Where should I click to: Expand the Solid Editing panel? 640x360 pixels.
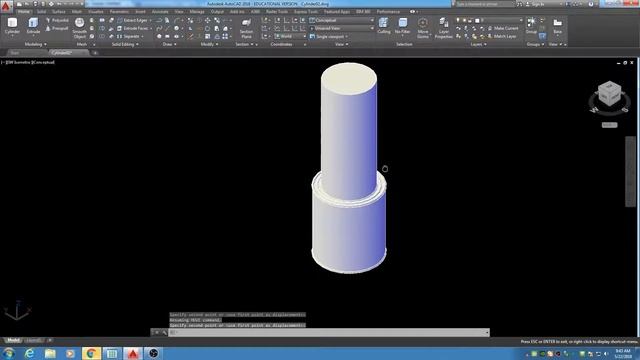click(125, 44)
